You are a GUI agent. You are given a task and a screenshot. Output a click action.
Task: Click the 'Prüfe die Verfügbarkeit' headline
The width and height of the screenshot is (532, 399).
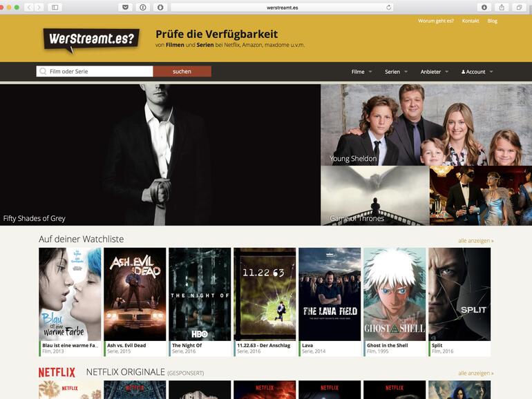click(216, 34)
